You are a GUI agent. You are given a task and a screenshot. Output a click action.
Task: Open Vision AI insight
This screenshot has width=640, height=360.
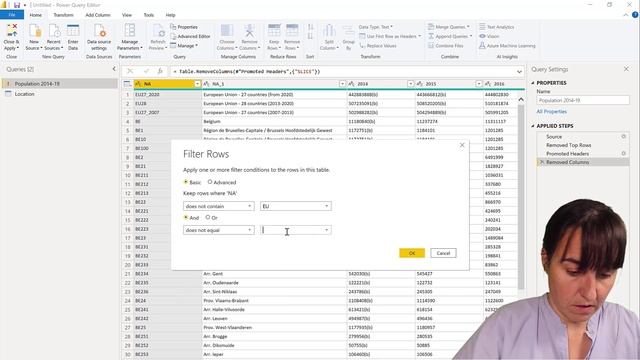pyautogui.click(x=489, y=36)
